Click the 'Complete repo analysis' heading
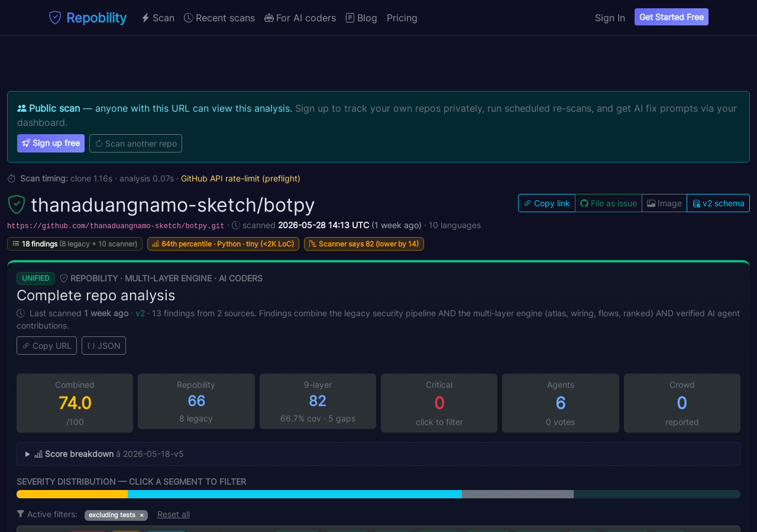Viewport: 757px width, 532px height. tap(96, 295)
